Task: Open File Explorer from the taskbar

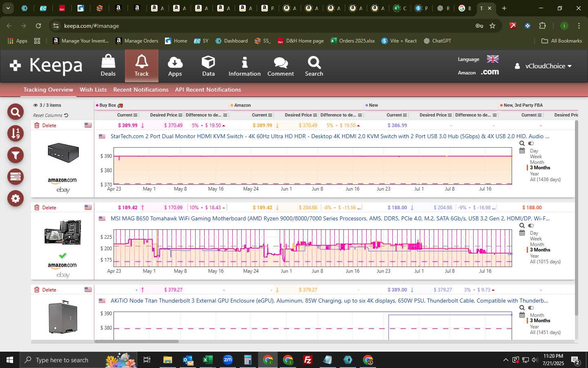Action: click(x=168, y=360)
